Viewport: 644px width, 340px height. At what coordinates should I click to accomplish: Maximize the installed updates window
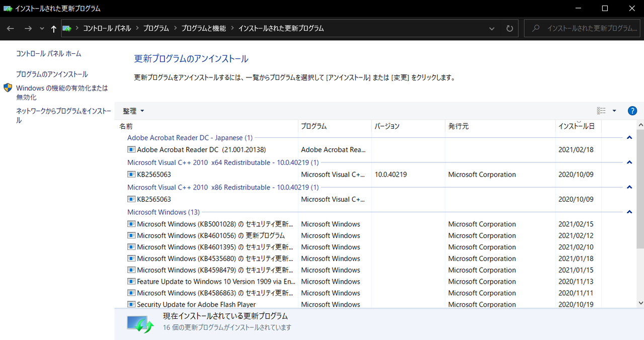(x=605, y=8)
